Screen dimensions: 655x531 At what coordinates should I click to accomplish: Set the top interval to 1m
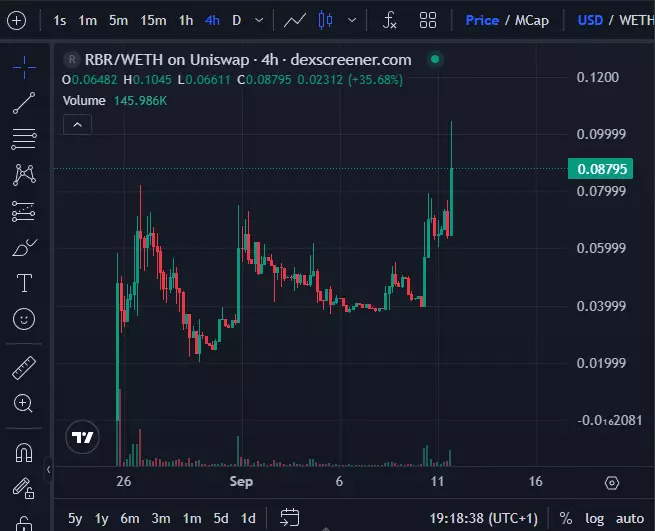87,20
